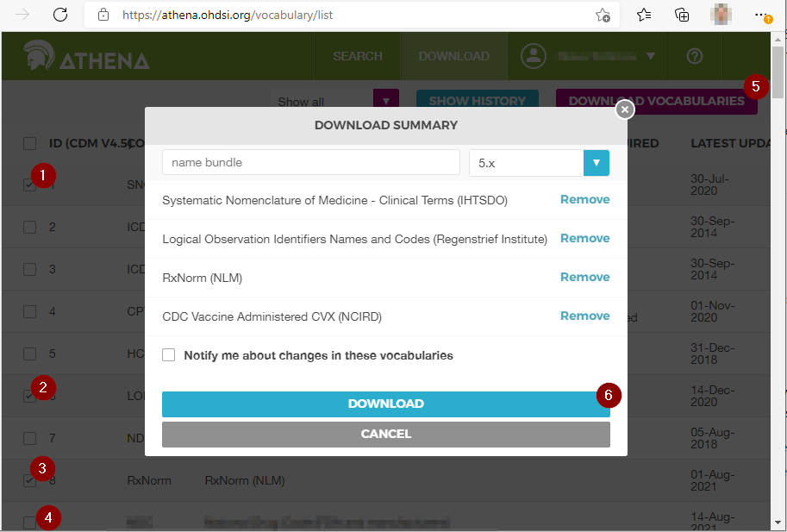Click the browser address bar URL
The height and width of the screenshot is (532, 787).
(228, 15)
